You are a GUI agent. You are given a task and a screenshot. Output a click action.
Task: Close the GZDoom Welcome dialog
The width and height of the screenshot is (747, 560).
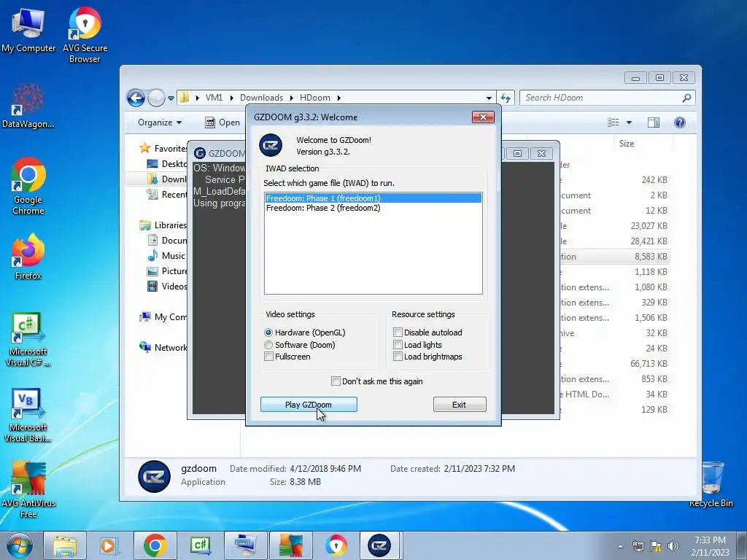[x=483, y=117]
